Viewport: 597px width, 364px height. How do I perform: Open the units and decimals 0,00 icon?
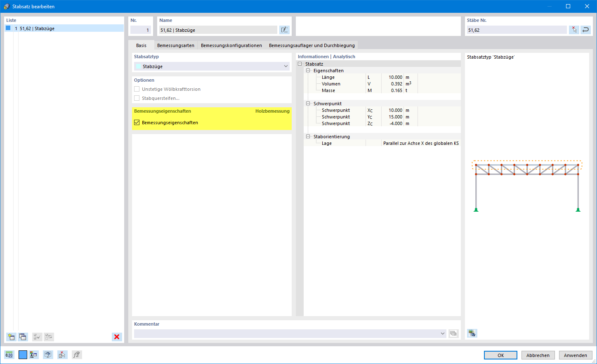click(9, 355)
